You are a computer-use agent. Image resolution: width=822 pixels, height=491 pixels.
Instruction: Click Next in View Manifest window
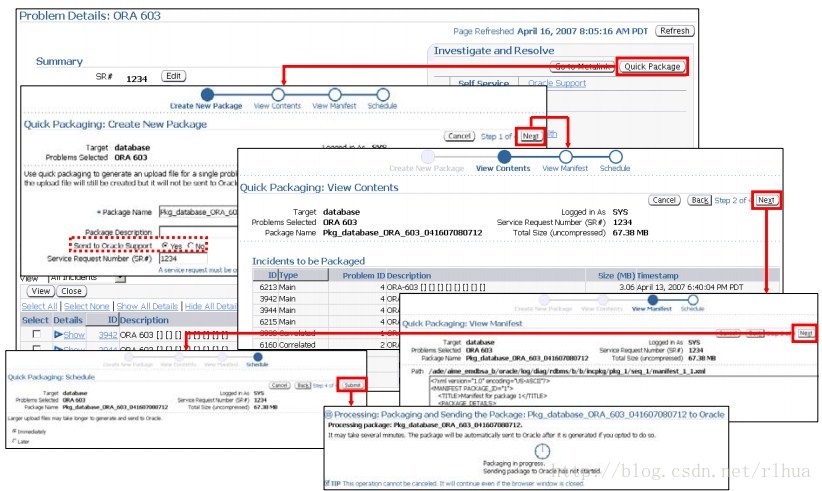pyautogui.click(x=806, y=333)
